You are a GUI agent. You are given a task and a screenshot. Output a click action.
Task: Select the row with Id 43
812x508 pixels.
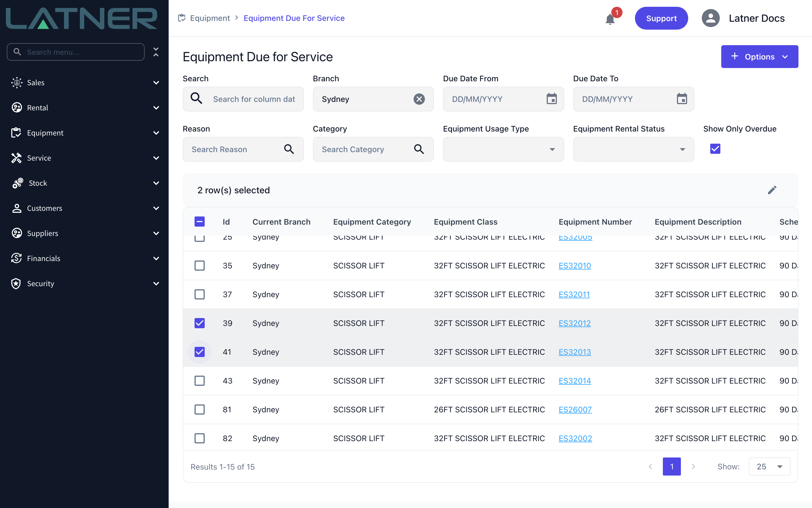[x=200, y=381]
